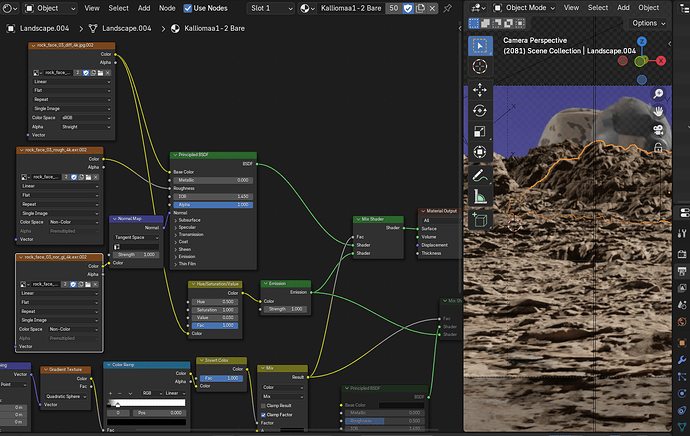Activate the Annotate pencil tool
The image size is (690, 436).
tap(480, 176)
